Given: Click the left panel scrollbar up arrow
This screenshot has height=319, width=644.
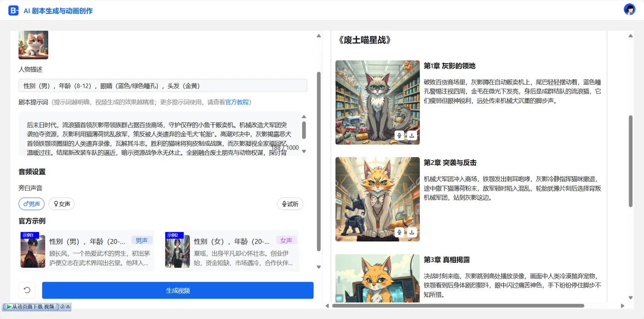Looking at the screenshot, I should point(319,36).
